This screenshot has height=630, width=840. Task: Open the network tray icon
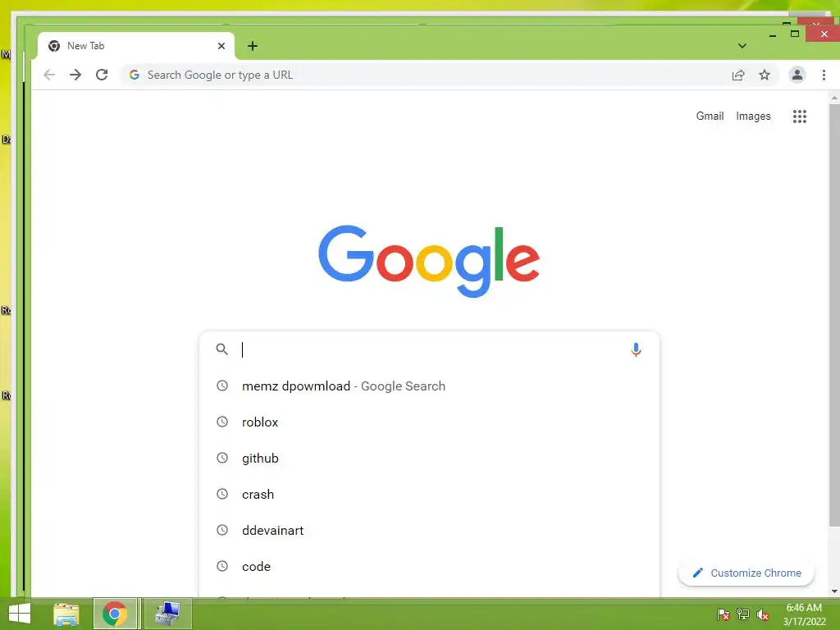[x=743, y=614]
